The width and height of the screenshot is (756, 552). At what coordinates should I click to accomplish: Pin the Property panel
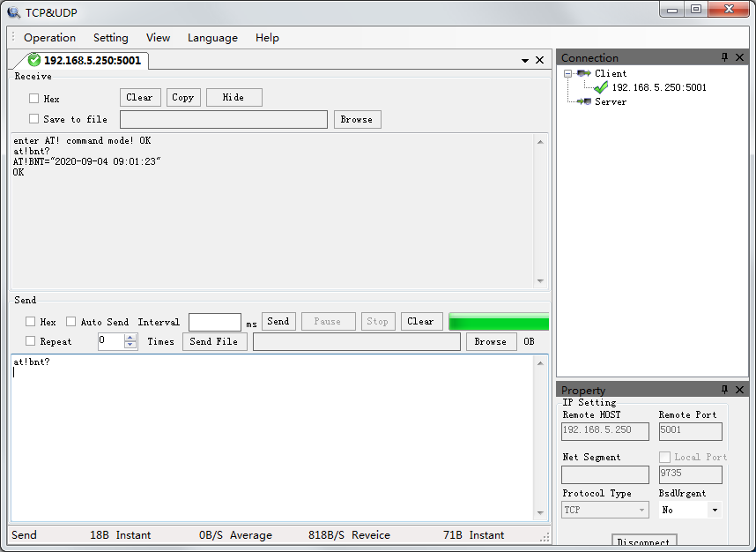(725, 389)
